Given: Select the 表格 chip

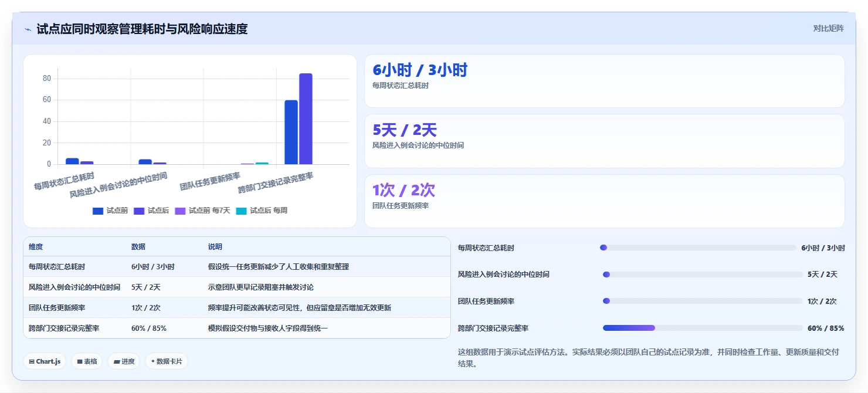Looking at the screenshot, I should click(87, 361).
